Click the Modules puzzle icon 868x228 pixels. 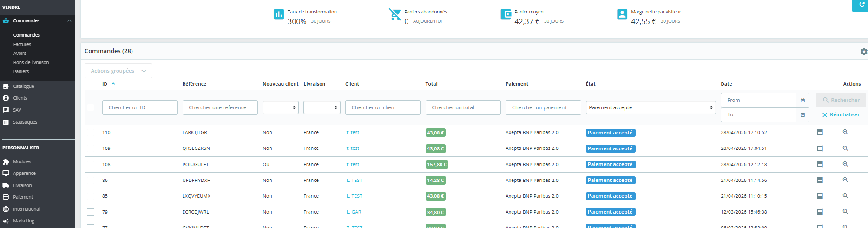click(x=6, y=161)
